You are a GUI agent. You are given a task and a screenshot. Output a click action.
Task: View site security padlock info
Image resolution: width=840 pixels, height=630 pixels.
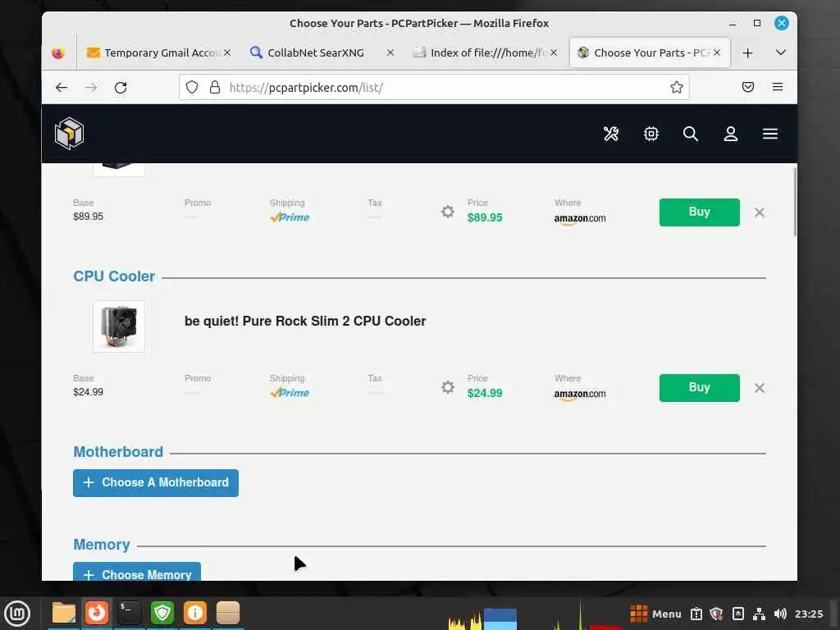pyautogui.click(x=215, y=87)
